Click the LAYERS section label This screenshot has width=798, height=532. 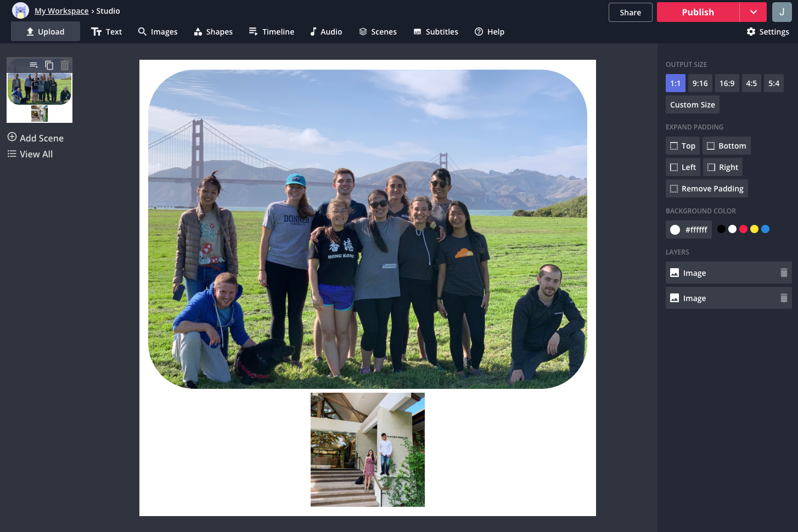click(x=677, y=252)
